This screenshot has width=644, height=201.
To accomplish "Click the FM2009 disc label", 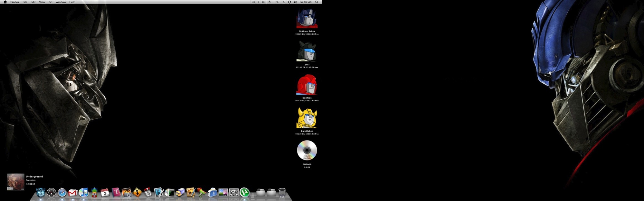I will (x=307, y=164).
